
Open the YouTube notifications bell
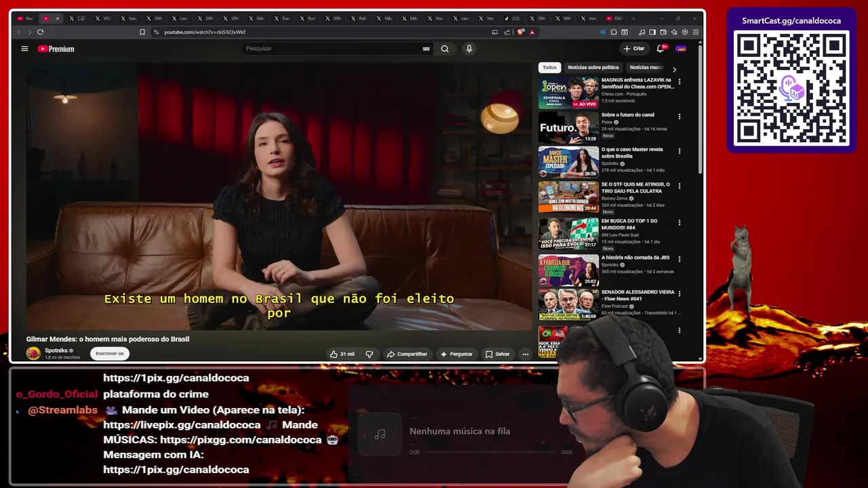[x=660, y=49]
